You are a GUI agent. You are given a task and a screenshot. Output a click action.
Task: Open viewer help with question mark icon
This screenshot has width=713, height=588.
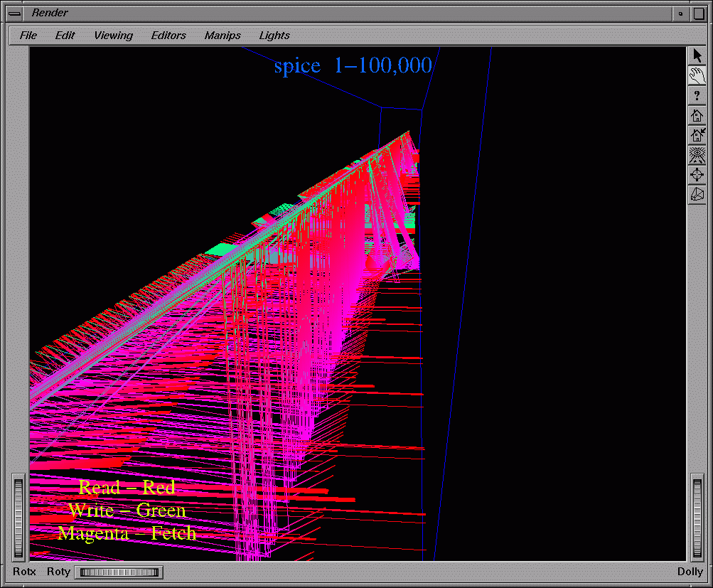pyautogui.click(x=697, y=96)
